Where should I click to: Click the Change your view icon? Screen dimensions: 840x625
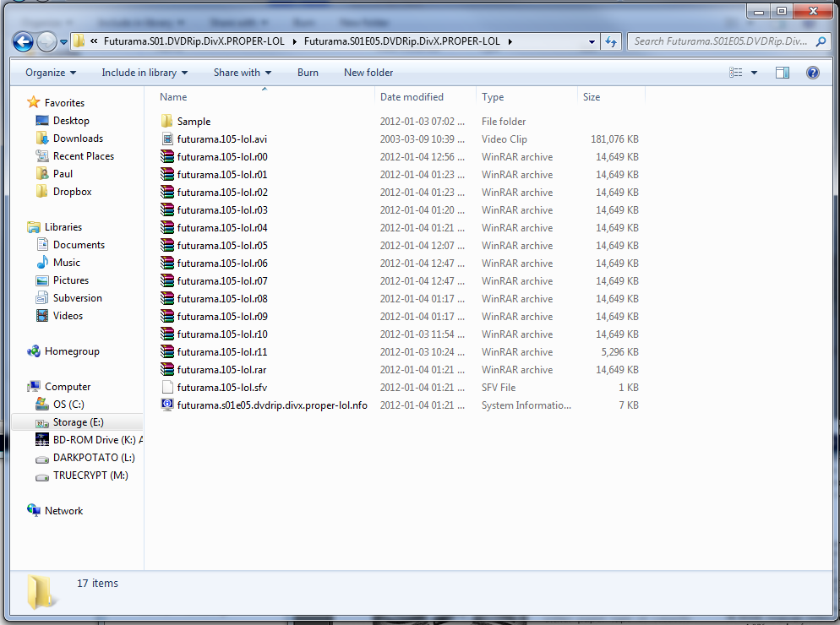(736, 73)
